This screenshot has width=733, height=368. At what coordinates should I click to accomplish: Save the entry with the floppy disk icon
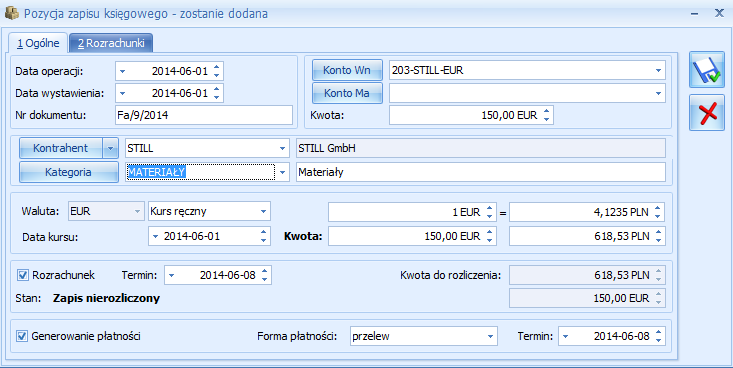point(706,70)
